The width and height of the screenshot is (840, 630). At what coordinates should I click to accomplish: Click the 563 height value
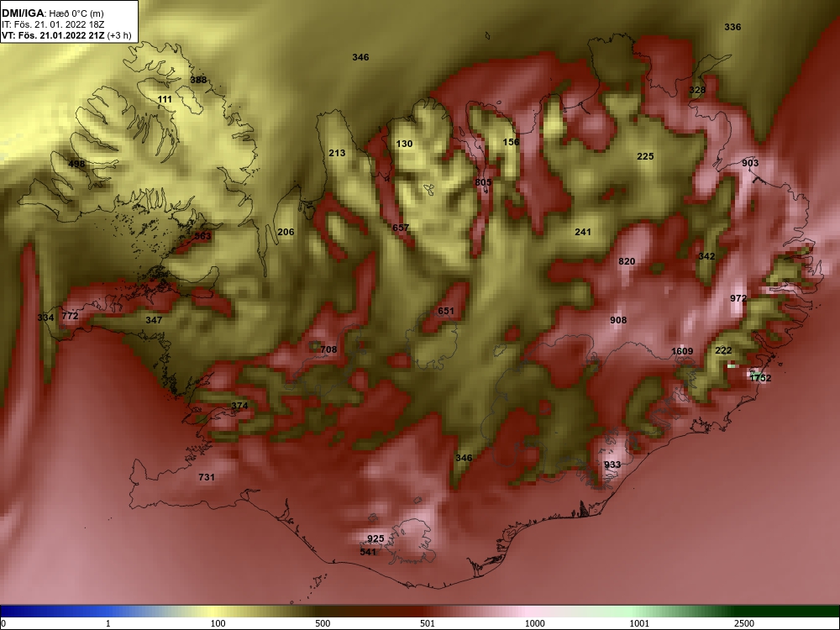point(202,236)
